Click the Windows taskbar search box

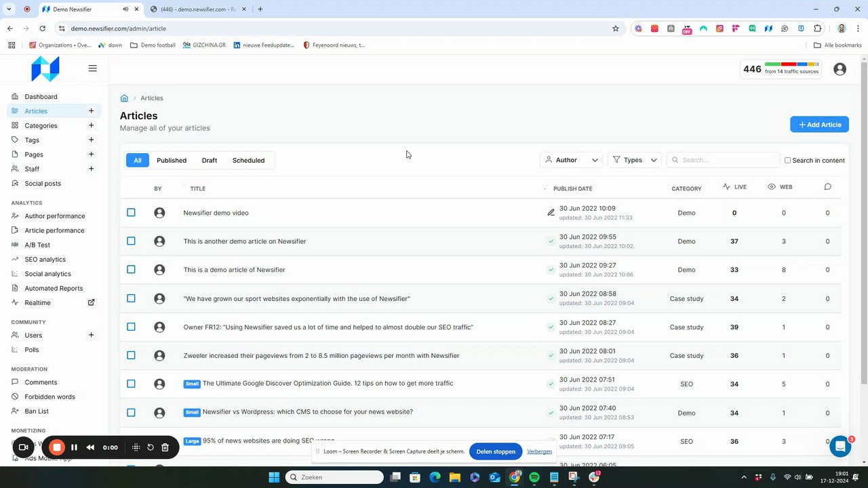click(334, 477)
